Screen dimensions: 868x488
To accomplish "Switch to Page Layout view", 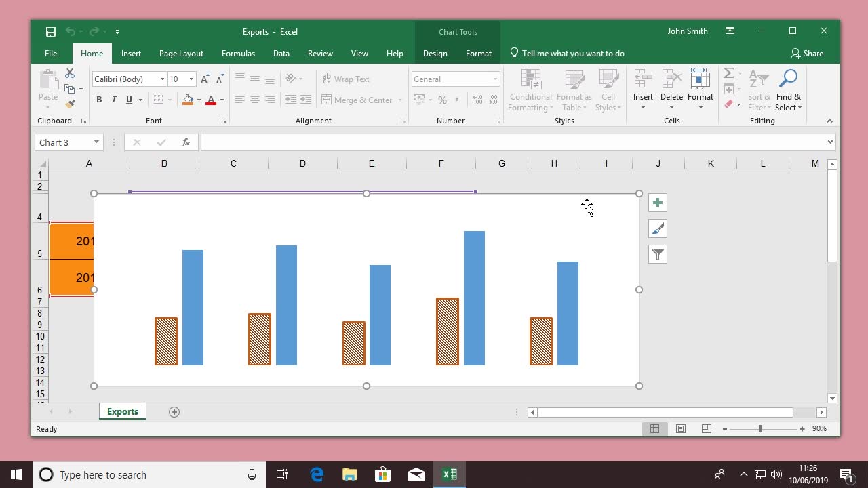I will pyautogui.click(x=680, y=429).
